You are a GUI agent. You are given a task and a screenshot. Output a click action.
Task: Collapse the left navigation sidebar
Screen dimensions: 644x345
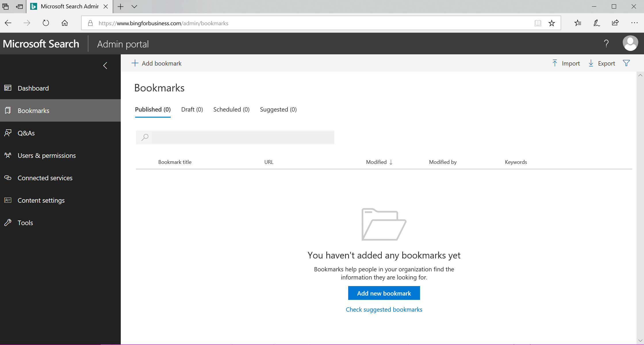pos(105,66)
